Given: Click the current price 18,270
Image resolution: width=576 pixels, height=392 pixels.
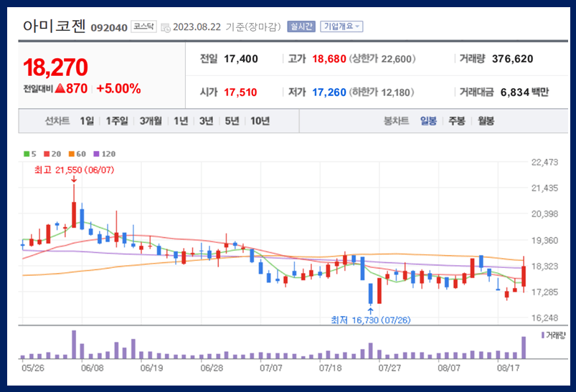Looking at the screenshot, I should pos(55,67).
